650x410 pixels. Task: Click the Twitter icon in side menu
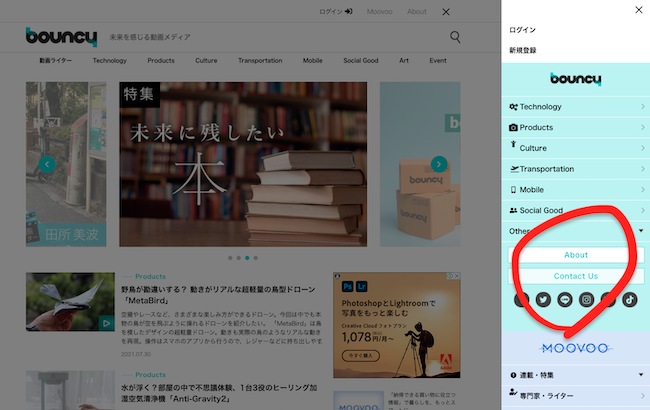[x=543, y=298]
